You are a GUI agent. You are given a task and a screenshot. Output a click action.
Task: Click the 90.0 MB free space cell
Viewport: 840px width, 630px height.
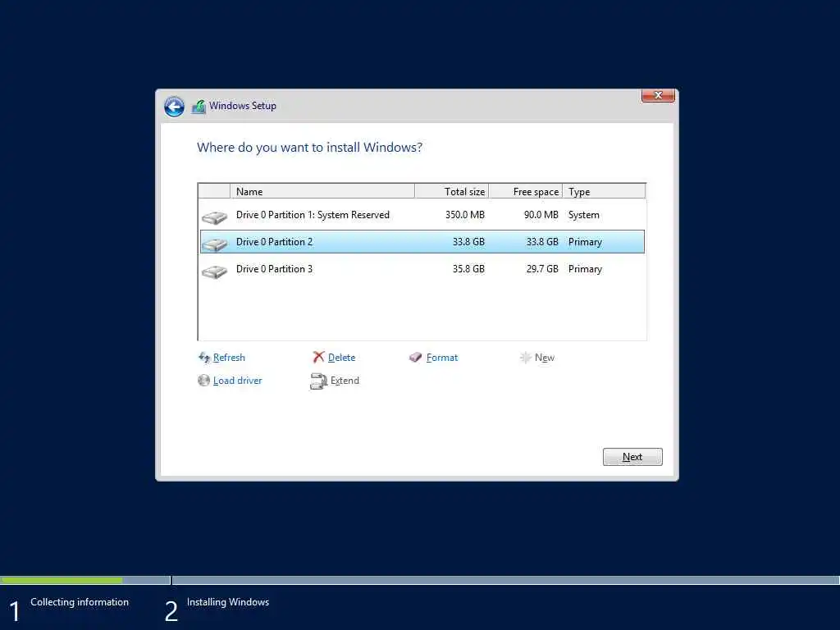click(541, 215)
